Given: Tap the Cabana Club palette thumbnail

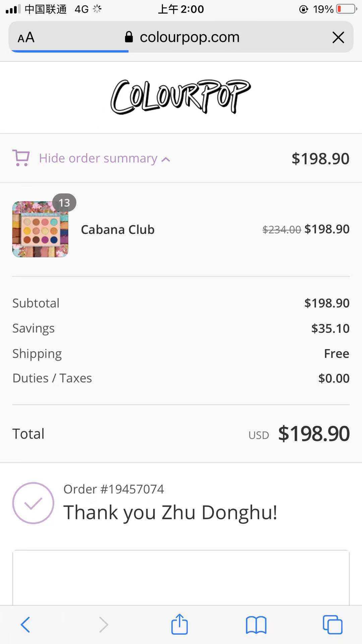Looking at the screenshot, I should coord(40,229).
